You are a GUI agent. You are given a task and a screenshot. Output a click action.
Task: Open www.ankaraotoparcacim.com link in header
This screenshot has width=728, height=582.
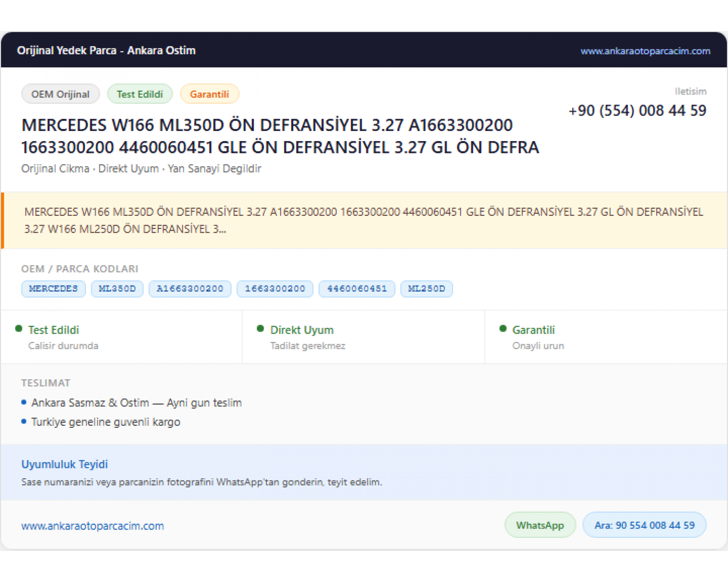point(645,51)
